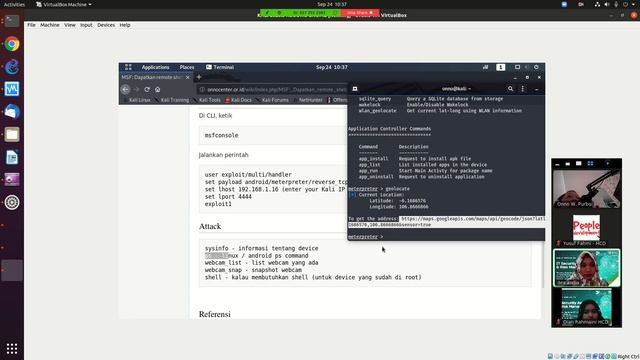Image resolution: width=640 pixels, height=360 pixels.
Task: Select the bottom participant's video tile
Action: coord(587,307)
